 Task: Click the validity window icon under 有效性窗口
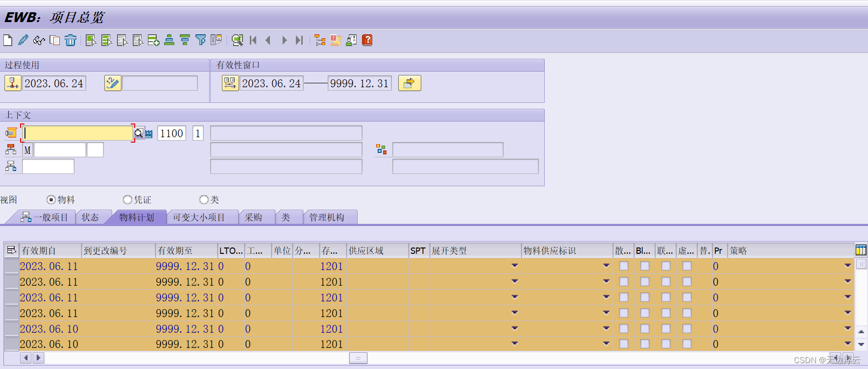point(230,83)
